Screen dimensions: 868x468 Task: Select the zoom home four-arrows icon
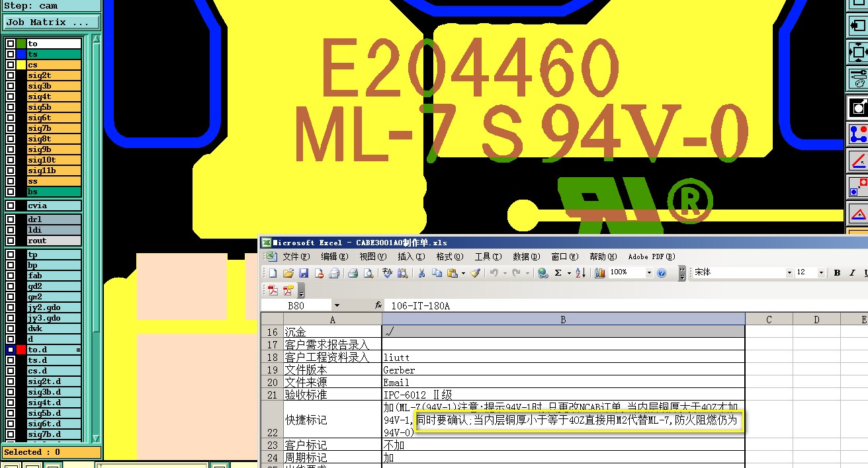pyautogui.click(x=857, y=51)
